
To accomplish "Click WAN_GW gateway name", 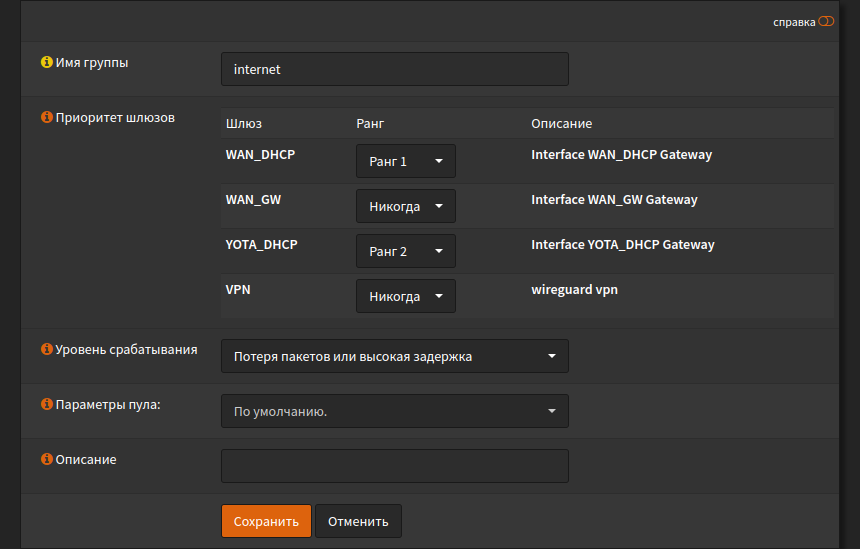I will pos(253,200).
